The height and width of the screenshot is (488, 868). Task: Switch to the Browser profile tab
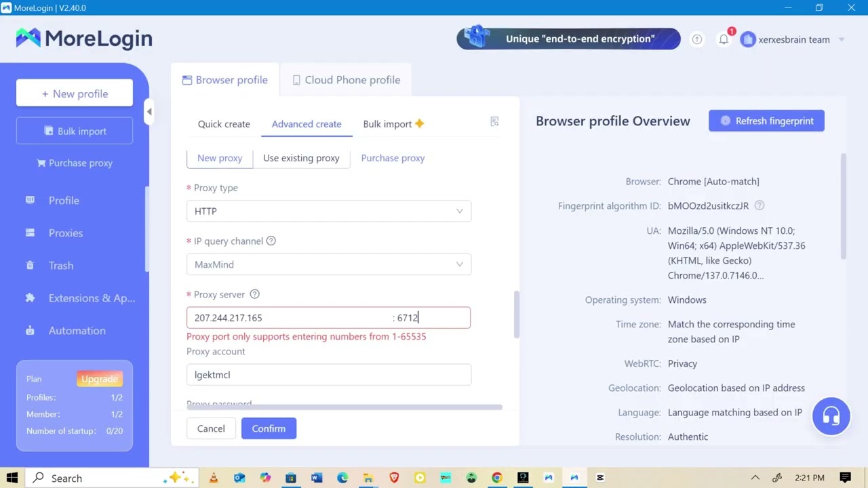[x=224, y=80]
